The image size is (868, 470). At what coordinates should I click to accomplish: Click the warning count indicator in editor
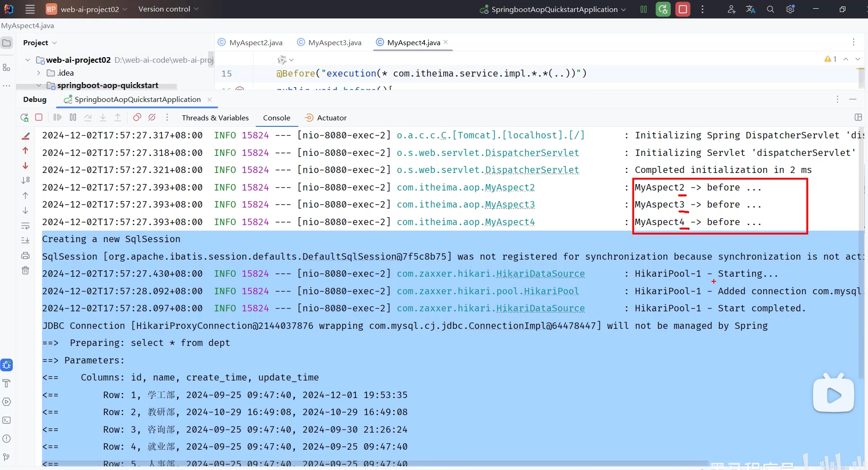[x=830, y=59]
